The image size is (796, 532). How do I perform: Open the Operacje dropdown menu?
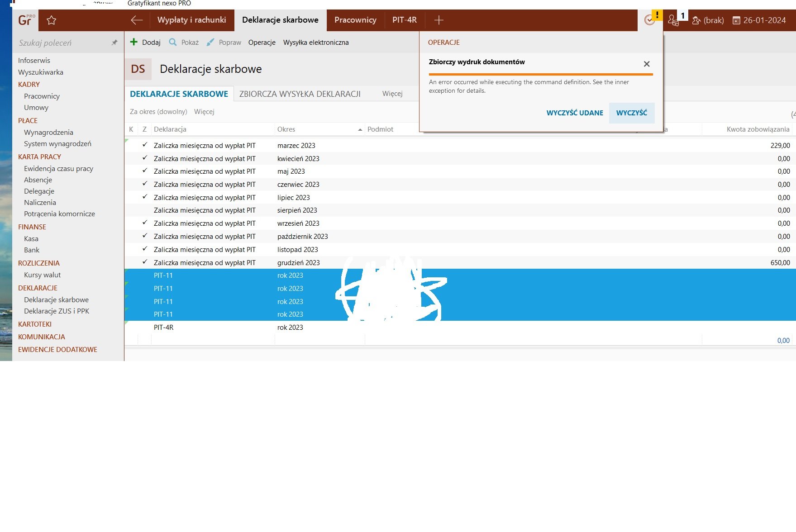(x=262, y=43)
